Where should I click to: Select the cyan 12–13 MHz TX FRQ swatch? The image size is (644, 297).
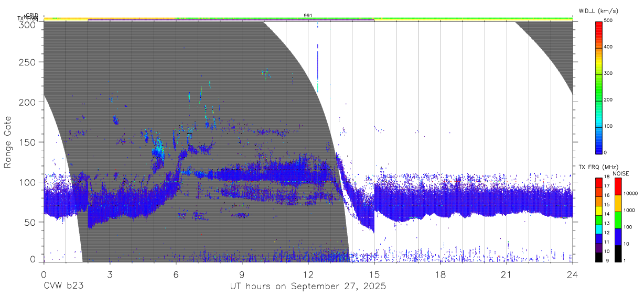click(x=599, y=228)
